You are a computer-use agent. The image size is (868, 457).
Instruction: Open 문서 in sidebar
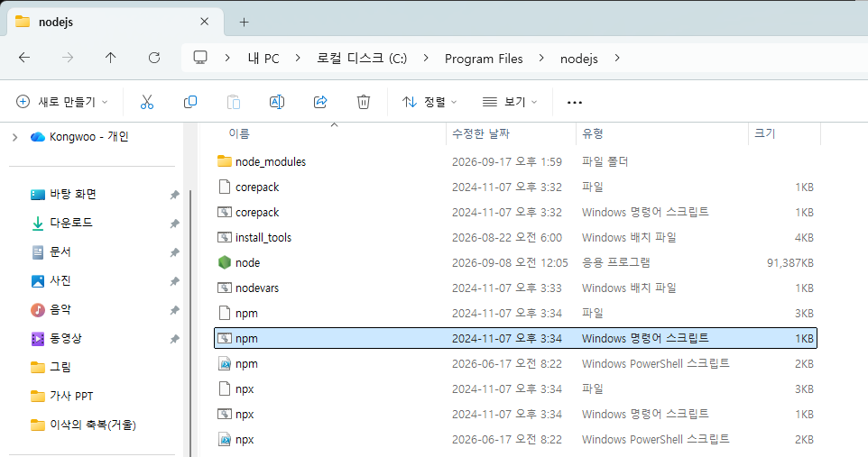pos(51,251)
